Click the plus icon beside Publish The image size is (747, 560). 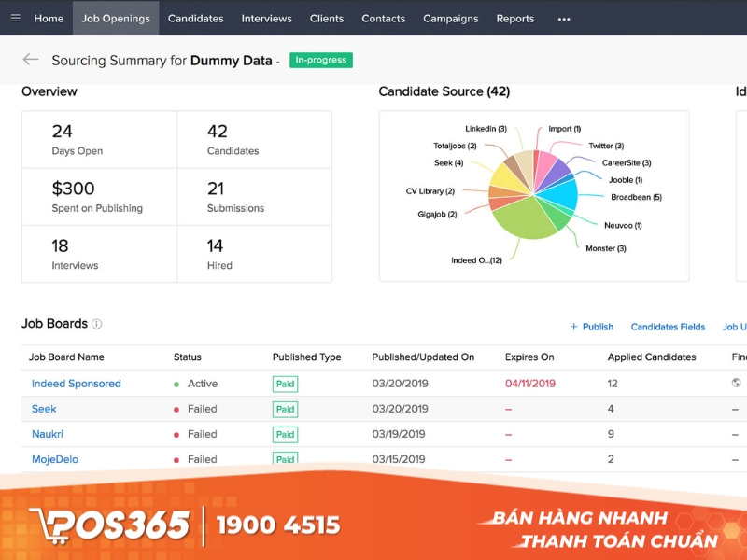tap(572, 327)
